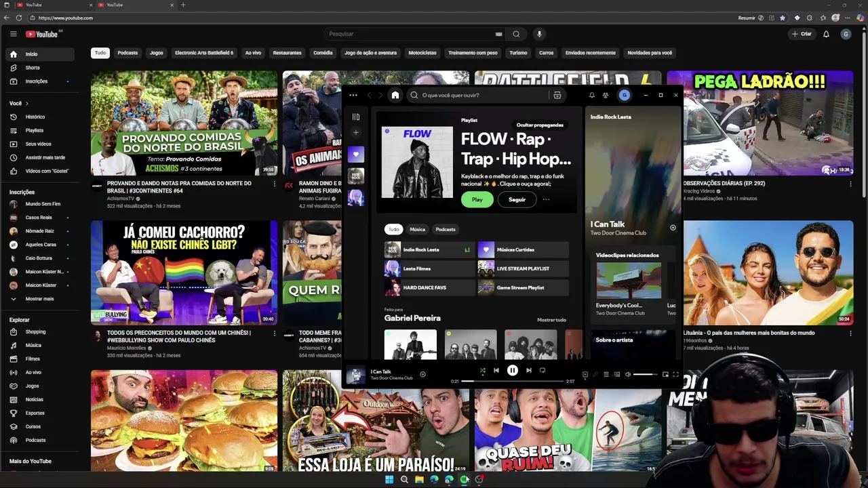
Task: Expand Você section in YouTube sidebar
Action: click(x=19, y=103)
